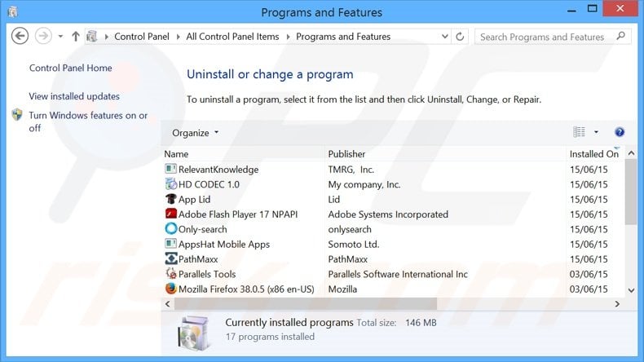Click publisher onlysearch
Image resolution: width=644 pixels, height=362 pixels.
click(x=350, y=229)
